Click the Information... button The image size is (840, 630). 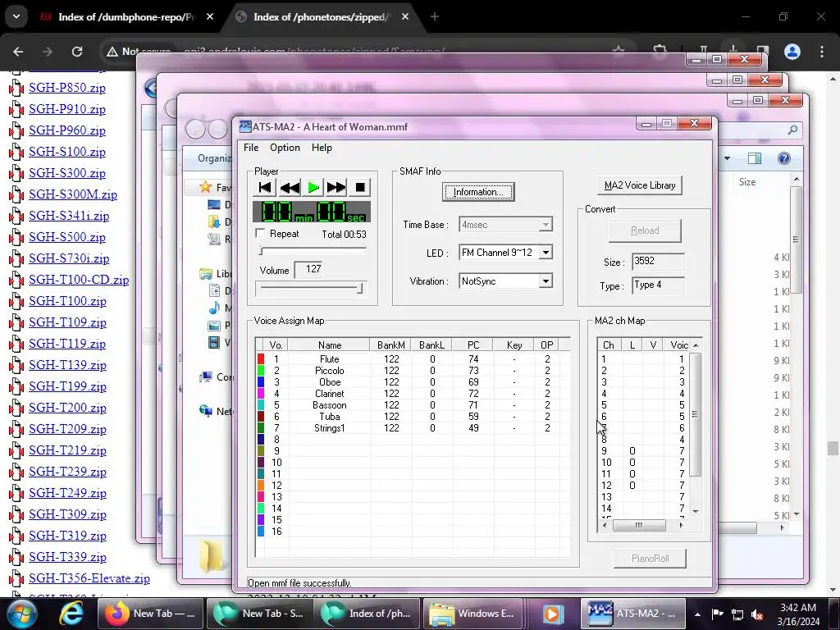tap(478, 192)
